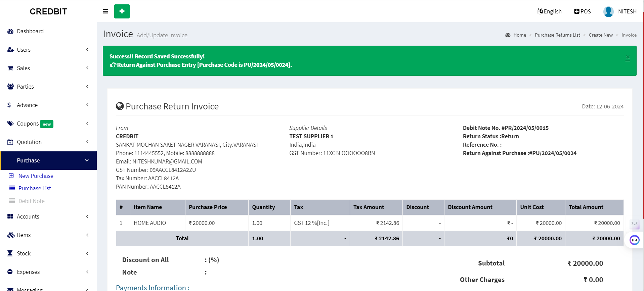Expand the Sales menu chevron
This screenshot has height=291, width=644.
(x=87, y=68)
